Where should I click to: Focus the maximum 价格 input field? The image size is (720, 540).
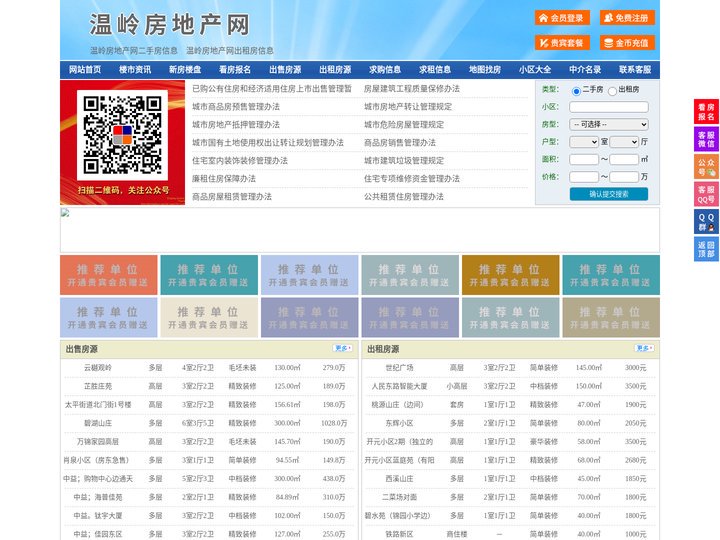624,177
